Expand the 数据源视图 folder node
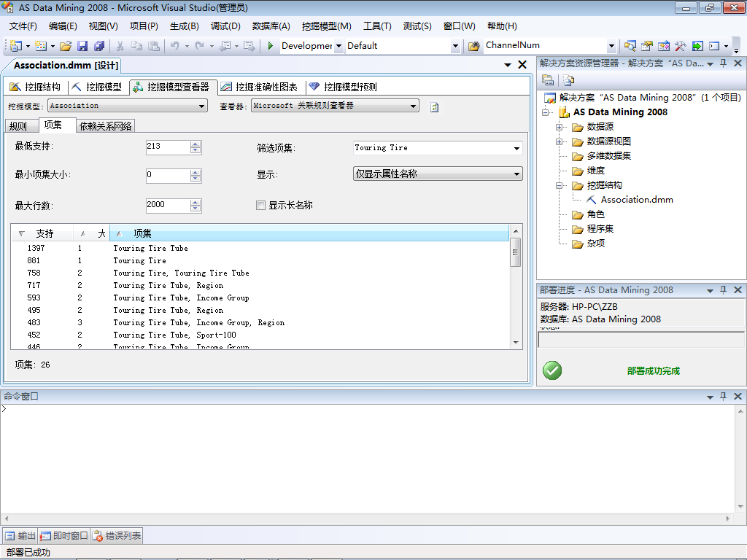This screenshot has height=560, width=747. click(560, 142)
